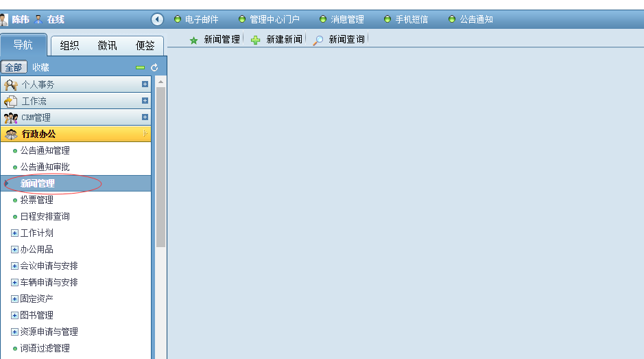Image resolution: width=644 pixels, height=359 pixels.
Task: Click the refresh icon in navigation panel
Action: [154, 67]
